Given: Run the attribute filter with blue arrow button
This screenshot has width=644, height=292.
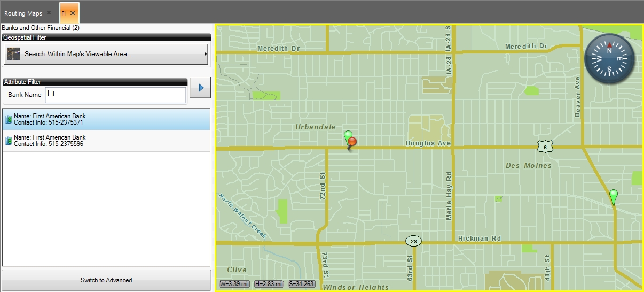Looking at the screenshot, I should tap(200, 88).
